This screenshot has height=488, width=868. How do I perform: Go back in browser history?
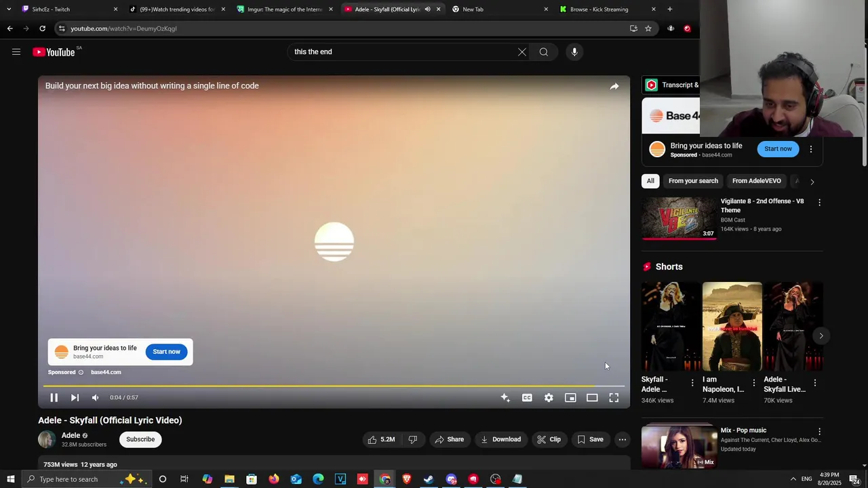click(9, 28)
